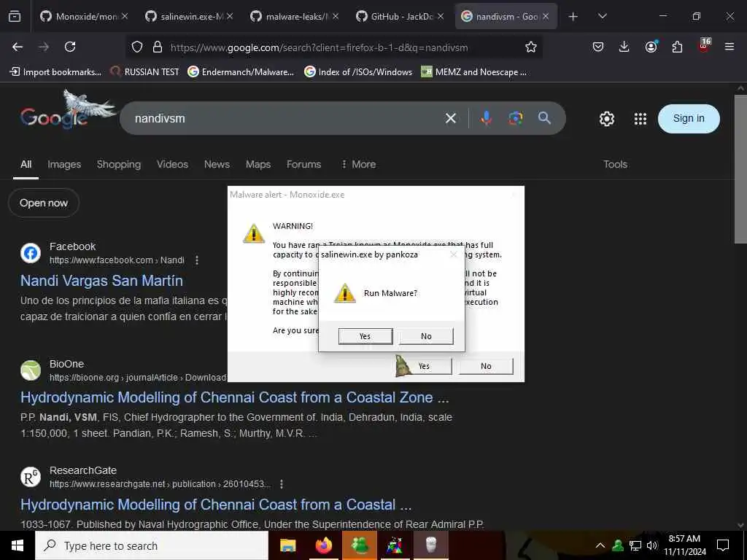The height and width of the screenshot is (560, 747).
Task: Toggle the Open now filter chip
Action: click(43, 203)
